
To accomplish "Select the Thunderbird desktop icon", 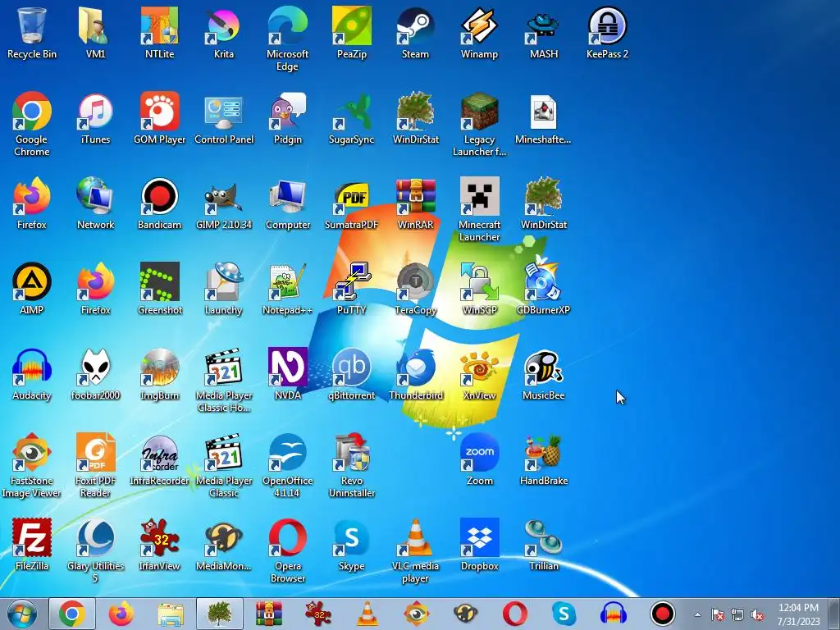I will coord(415,374).
